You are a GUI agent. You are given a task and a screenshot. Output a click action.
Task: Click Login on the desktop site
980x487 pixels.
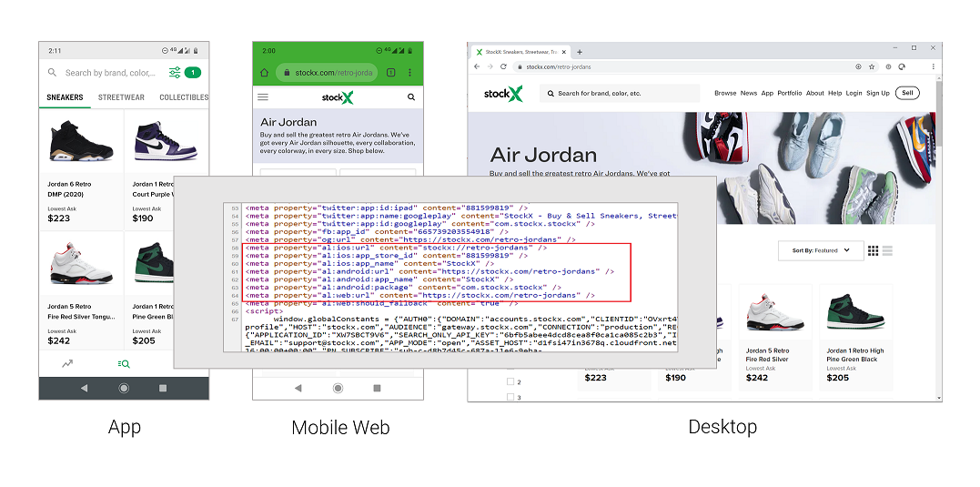[x=854, y=93]
